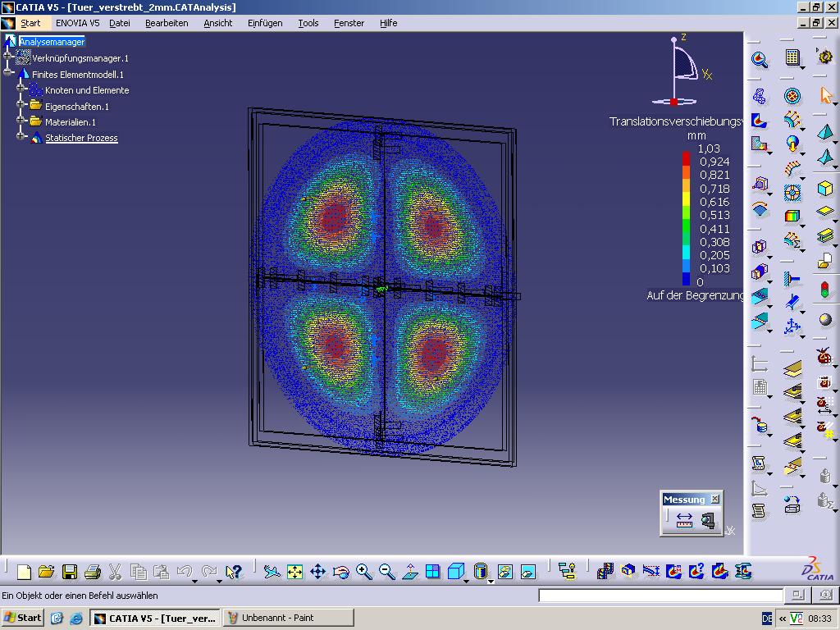Click CATIA V5 taskbar button

click(155, 618)
